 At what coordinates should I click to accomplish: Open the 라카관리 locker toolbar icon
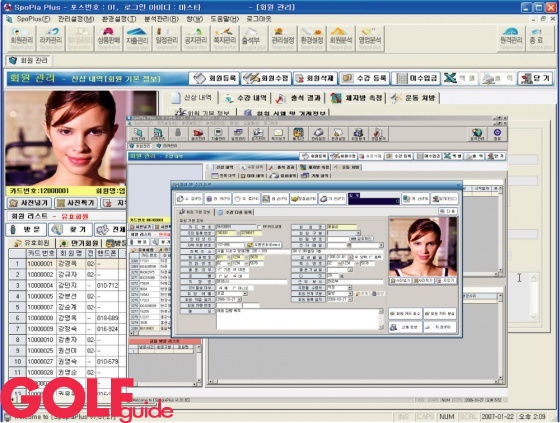[x=50, y=38]
